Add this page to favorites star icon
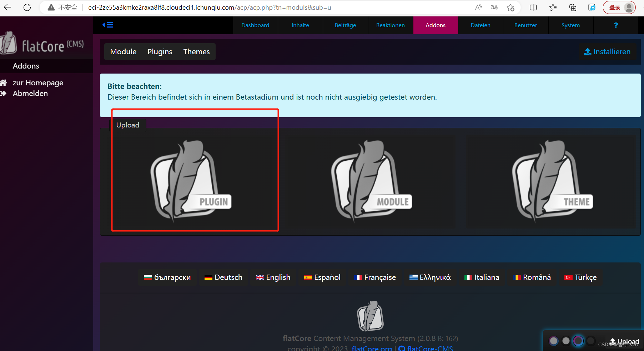 (511, 7)
